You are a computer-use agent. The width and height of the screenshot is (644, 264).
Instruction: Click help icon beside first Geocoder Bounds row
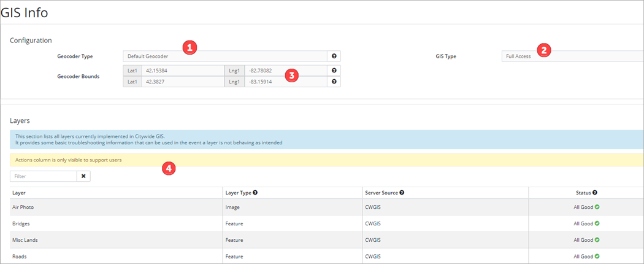[334, 71]
